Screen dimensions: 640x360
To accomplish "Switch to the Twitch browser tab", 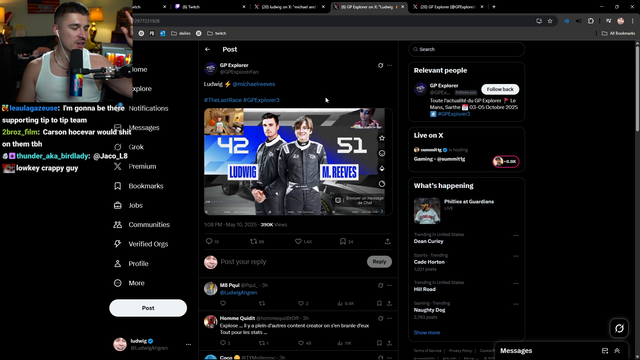I will (x=210, y=7).
